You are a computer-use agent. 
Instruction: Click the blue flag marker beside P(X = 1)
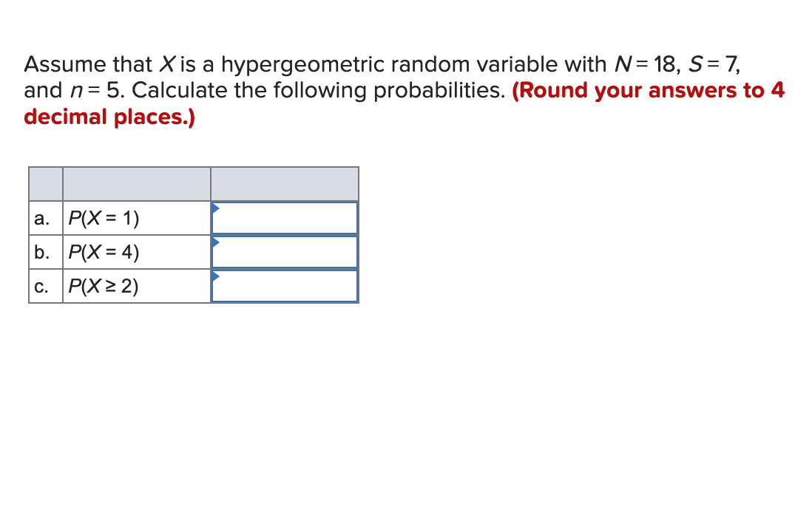(215, 208)
